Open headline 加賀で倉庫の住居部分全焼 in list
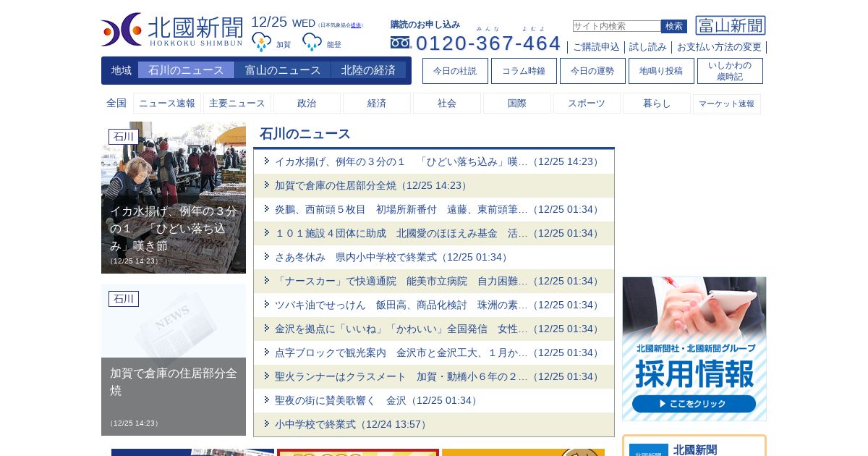Viewport: 868px width, 456px height. click(434, 185)
